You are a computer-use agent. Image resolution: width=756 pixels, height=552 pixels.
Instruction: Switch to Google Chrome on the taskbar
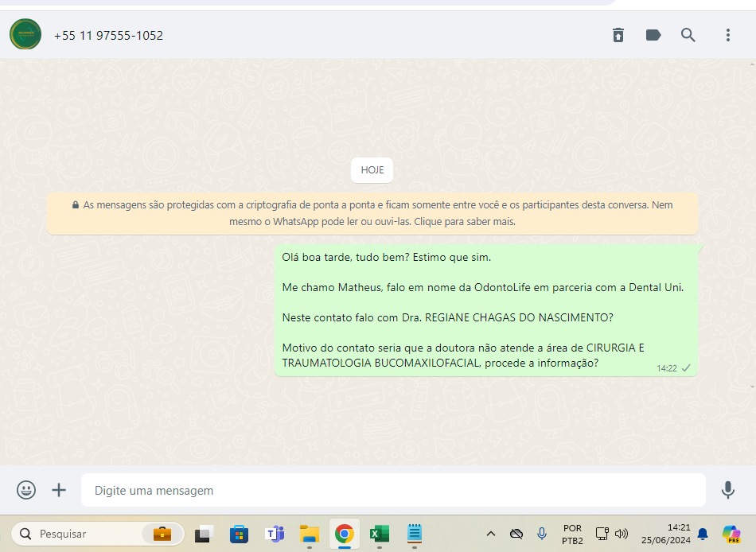point(345,534)
